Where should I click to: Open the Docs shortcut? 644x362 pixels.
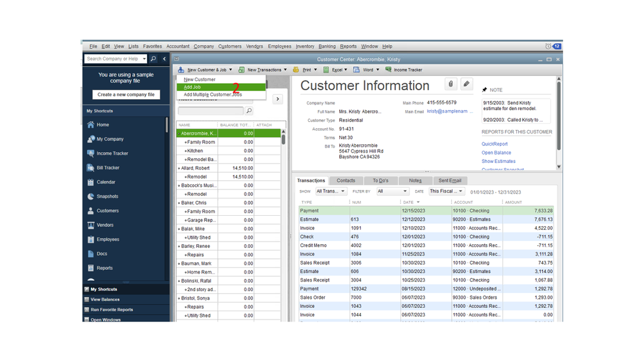tap(101, 254)
